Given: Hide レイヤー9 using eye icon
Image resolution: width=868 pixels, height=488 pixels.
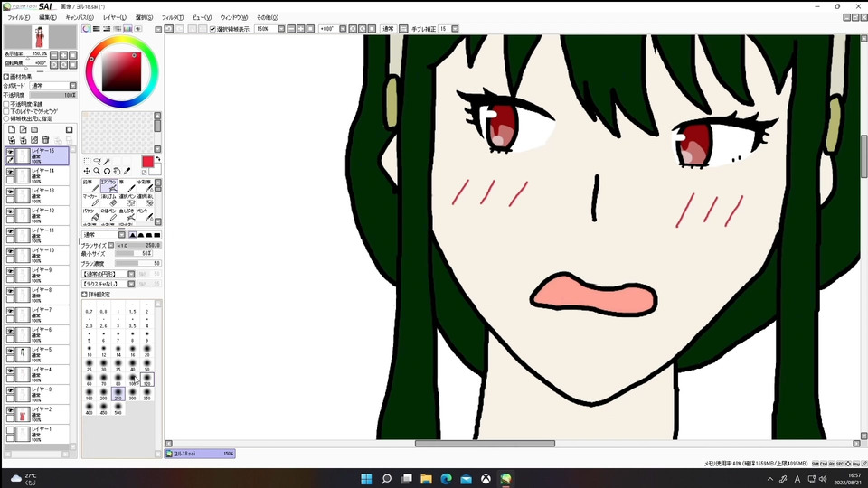Looking at the screenshot, I should (x=10, y=272).
